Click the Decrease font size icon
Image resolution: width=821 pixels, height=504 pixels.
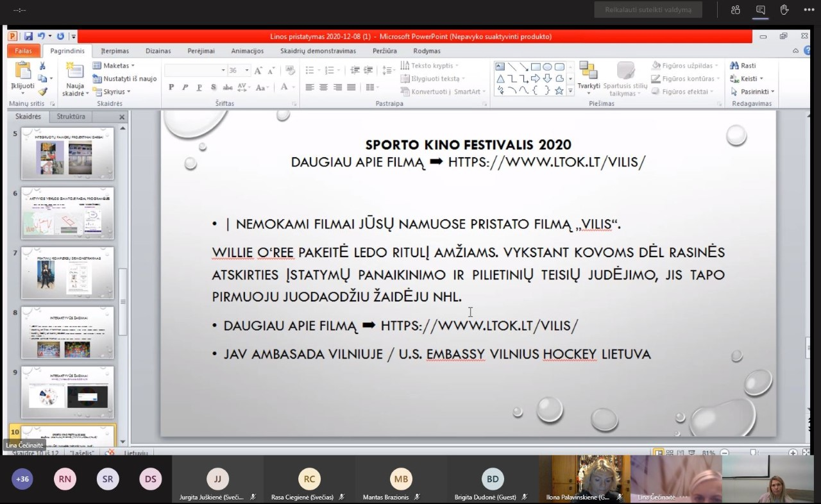[271, 71]
